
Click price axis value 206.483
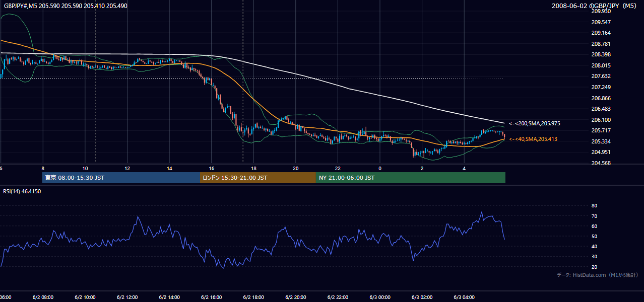[x=601, y=109]
